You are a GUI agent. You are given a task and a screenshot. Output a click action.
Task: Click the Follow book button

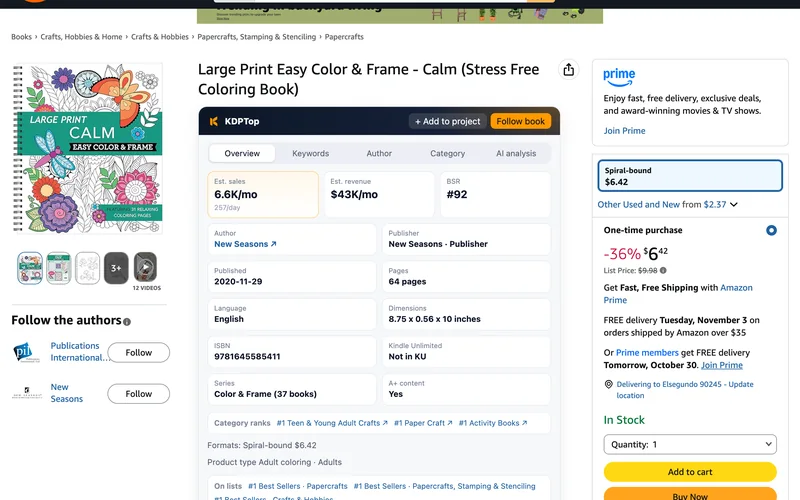520,121
